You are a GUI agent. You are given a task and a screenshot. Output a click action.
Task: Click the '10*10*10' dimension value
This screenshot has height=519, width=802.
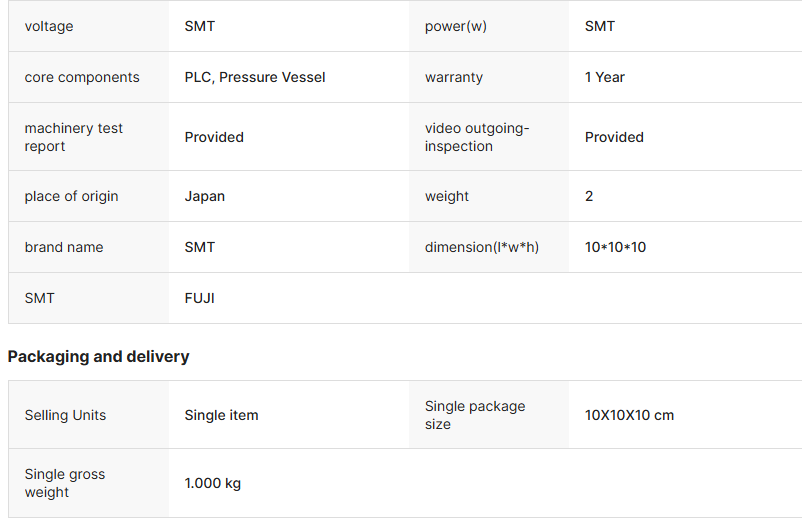point(615,247)
